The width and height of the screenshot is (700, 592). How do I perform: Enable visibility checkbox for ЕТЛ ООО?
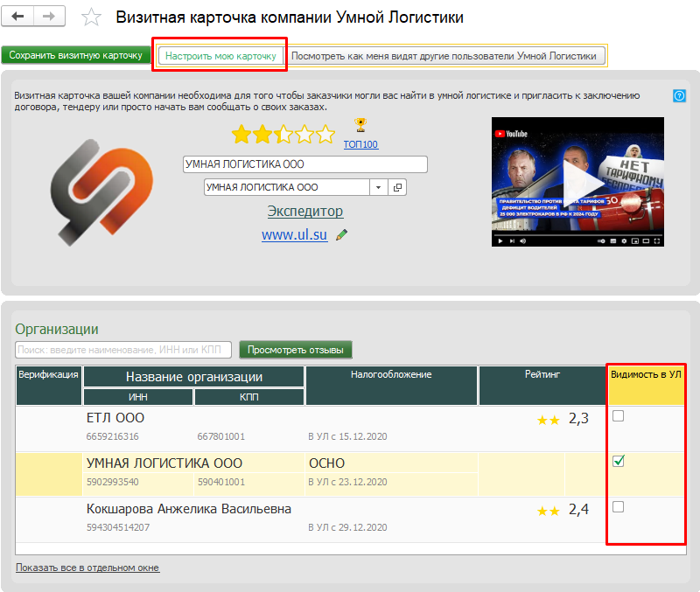click(618, 415)
